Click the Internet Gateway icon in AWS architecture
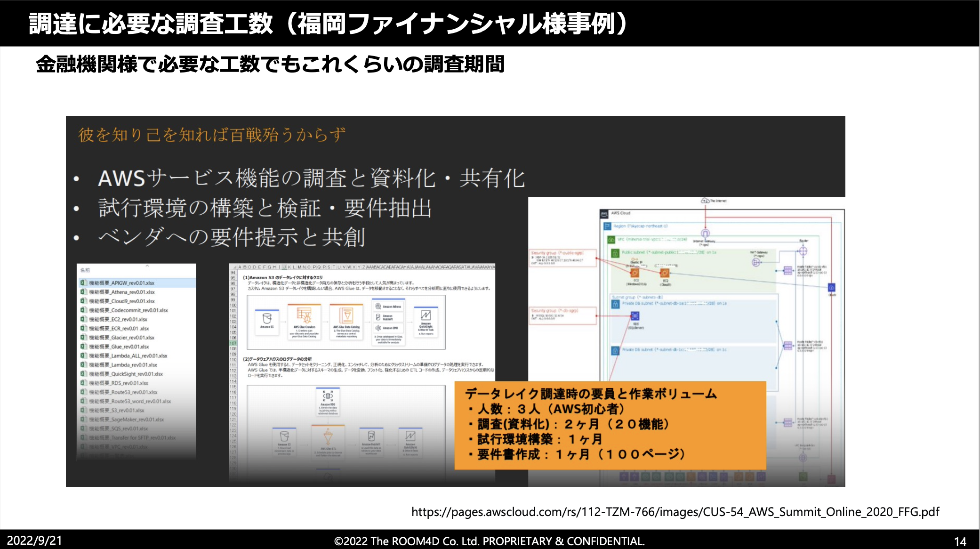 705,233
